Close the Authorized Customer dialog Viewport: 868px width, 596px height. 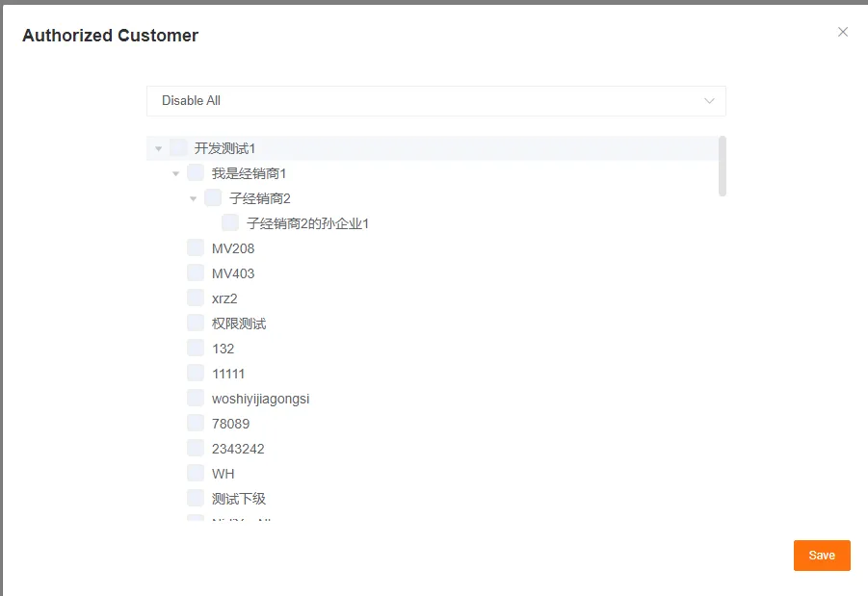pyautogui.click(x=843, y=32)
